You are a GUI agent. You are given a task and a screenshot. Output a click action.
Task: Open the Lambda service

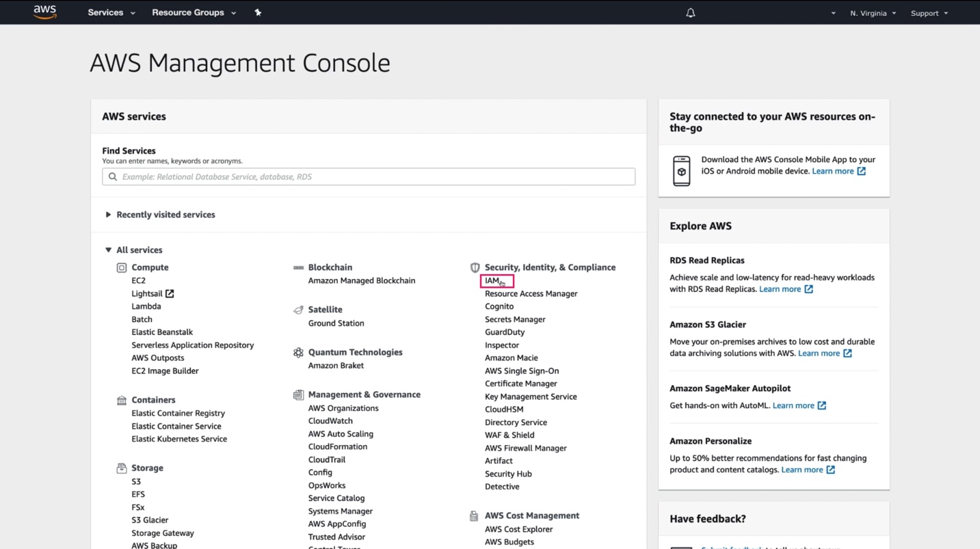(146, 306)
